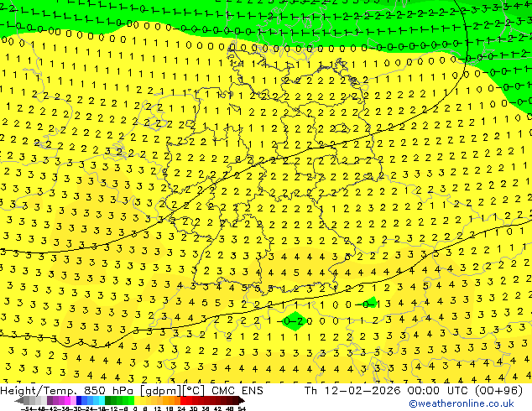Screen dimensions: 532x411
Task: Select the dark green swatch in the legend
Action: click(108, 400)
